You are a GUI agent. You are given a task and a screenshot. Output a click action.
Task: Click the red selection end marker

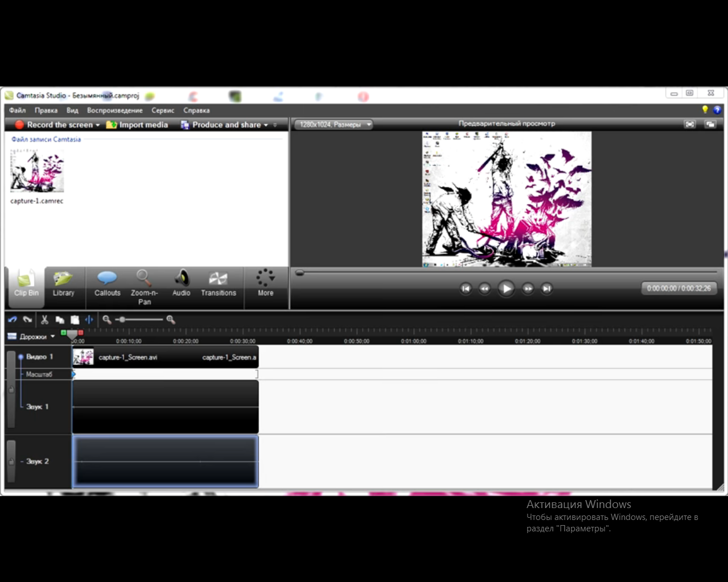[x=80, y=332]
